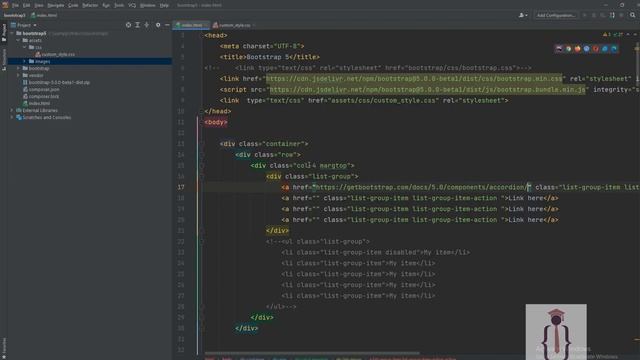Collapse the bootstrap5 root folder
The height and width of the screenshot is (360, 640).
12,33
